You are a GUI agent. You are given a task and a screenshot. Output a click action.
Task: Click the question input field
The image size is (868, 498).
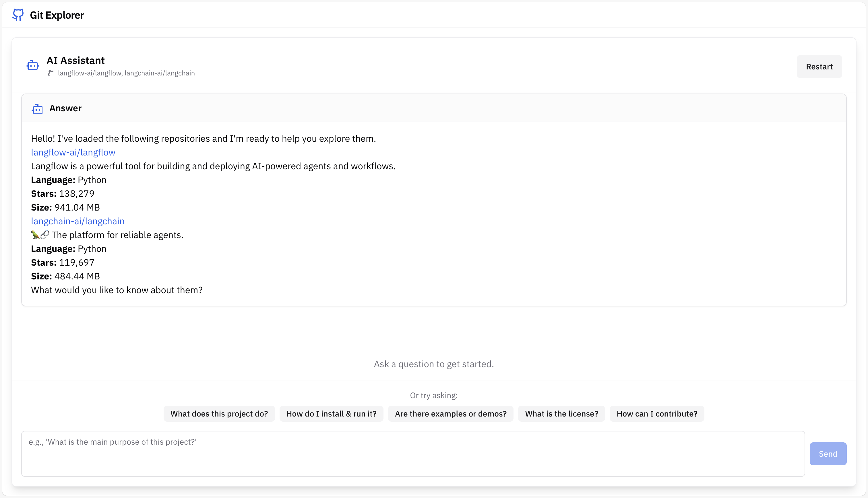tap(410, 453)
